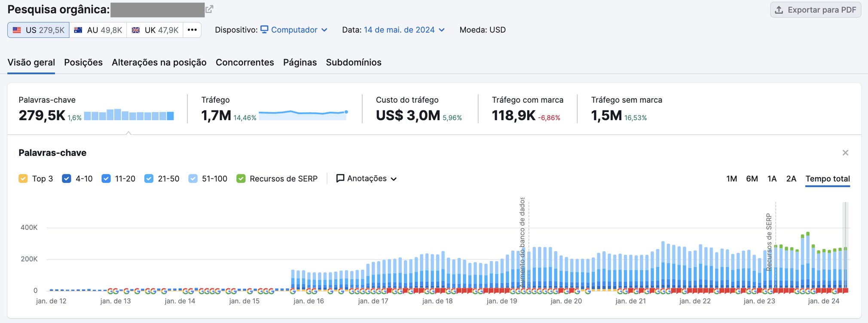Expand the Anotações dropdown chevron

(x=394, y=179)
